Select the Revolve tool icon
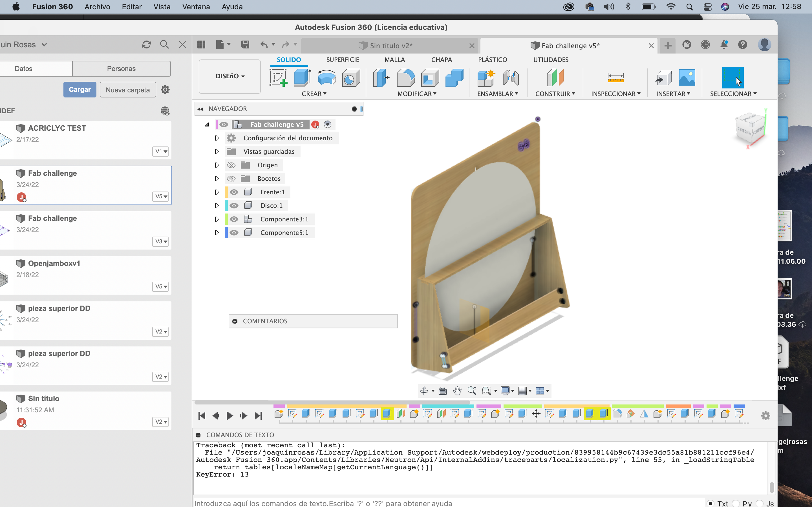Viewport: 812px width, 507px height. click(326, 78)
